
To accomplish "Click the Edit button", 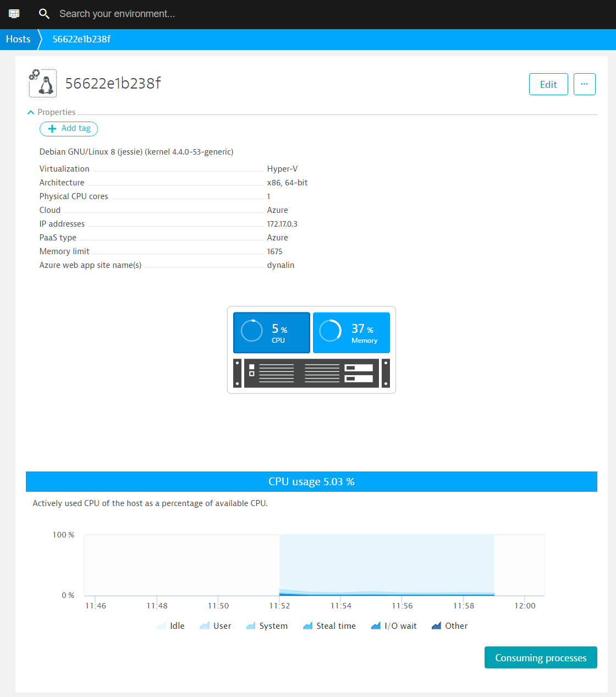I will click(x=548, y=84).
